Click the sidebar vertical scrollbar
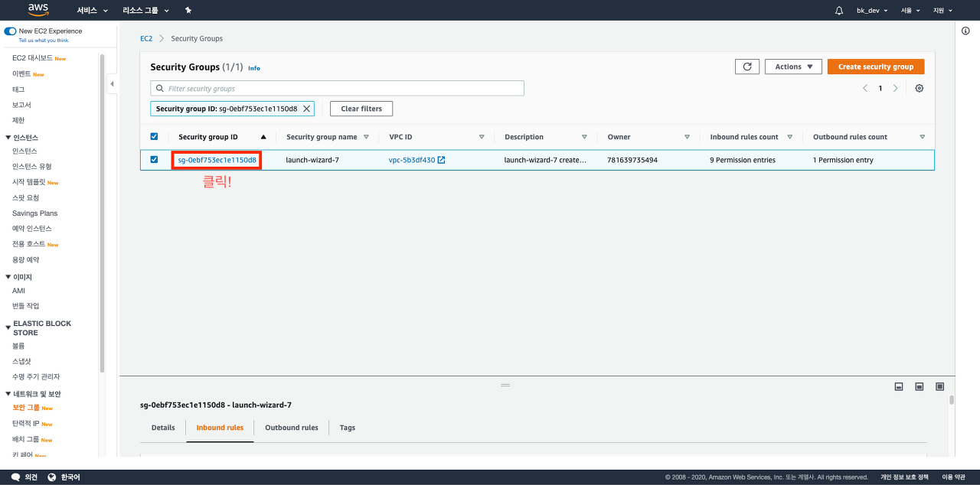980x485 pixels. tap(103, 213)
